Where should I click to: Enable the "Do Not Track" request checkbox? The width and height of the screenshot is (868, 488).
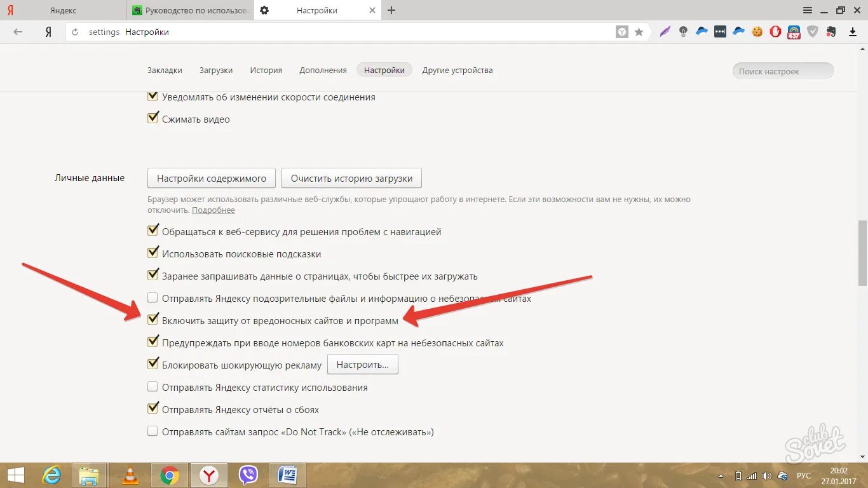[153, 431]
